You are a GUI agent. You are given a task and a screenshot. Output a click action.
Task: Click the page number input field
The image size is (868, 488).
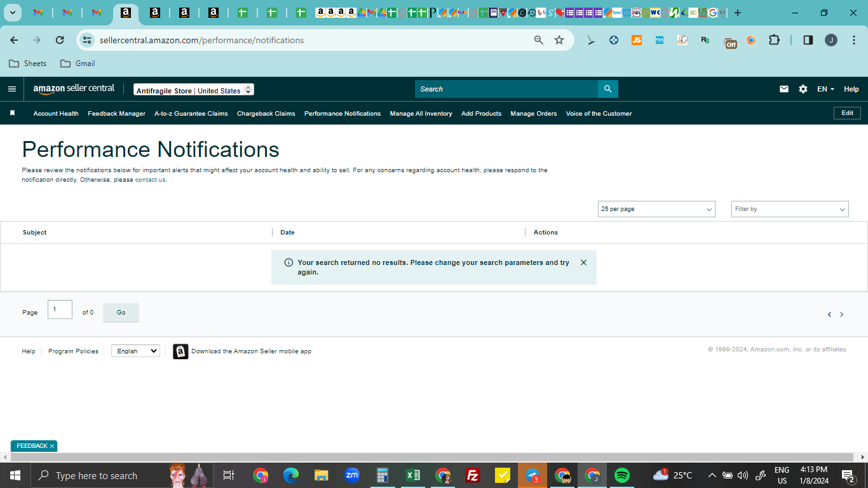[x=60, y=309]
